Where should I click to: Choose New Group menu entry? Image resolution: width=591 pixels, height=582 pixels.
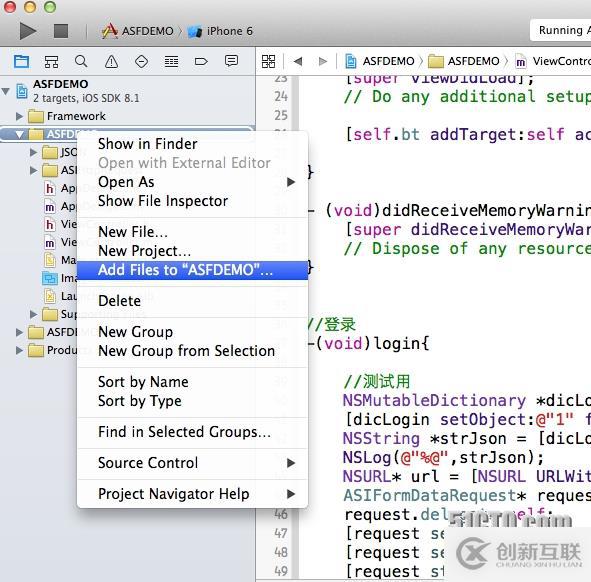pos(192,332)
